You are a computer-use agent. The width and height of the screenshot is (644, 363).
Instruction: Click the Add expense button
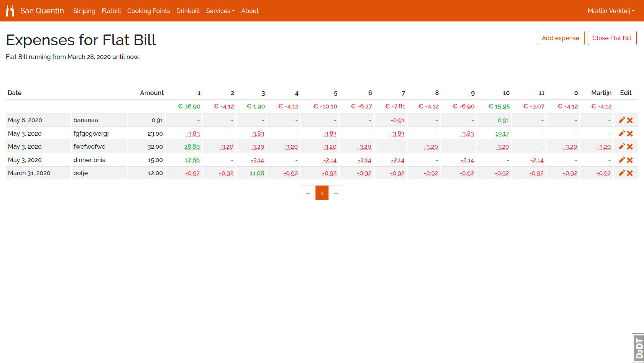pos(560,38)
